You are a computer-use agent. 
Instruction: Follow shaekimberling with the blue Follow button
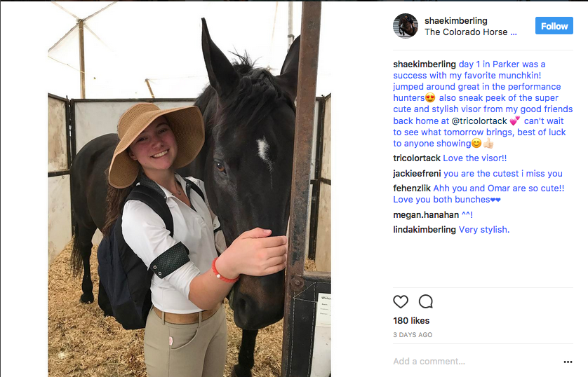coord(554,26)
